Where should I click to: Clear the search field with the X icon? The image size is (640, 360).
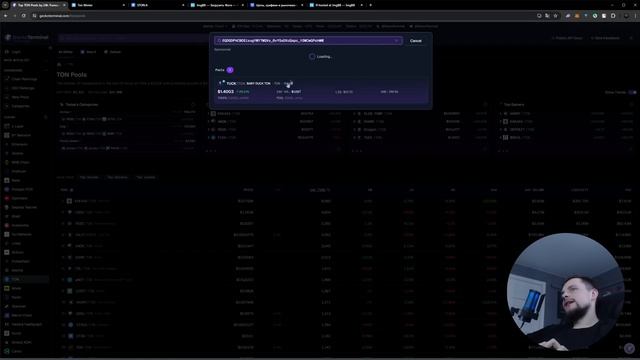pos(396,41)
